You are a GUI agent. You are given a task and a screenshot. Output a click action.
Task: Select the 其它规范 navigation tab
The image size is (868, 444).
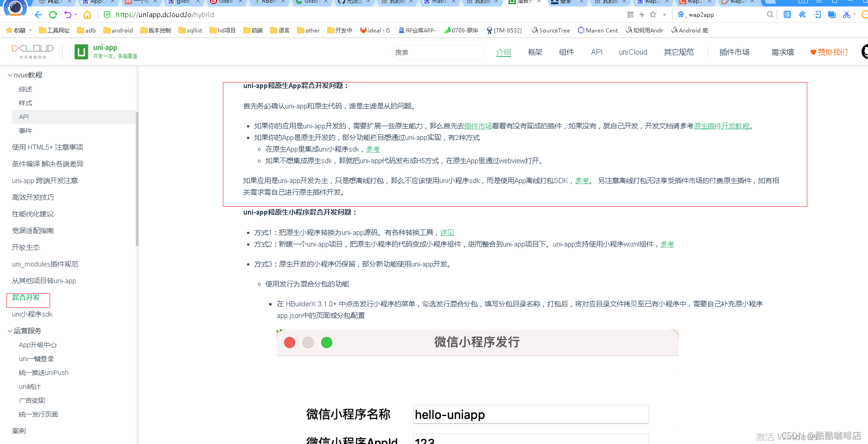click(x=678, y=52)
